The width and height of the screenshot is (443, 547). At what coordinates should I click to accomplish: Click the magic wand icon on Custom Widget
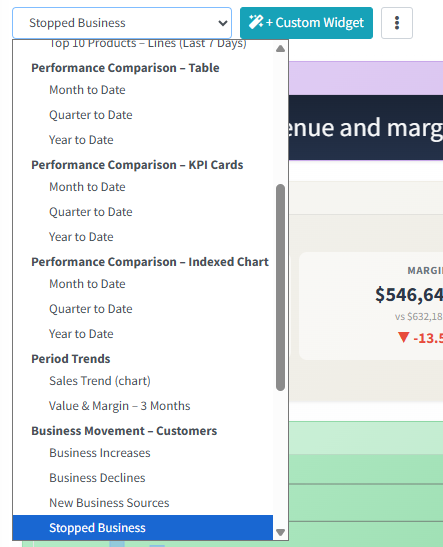point(256,23)
